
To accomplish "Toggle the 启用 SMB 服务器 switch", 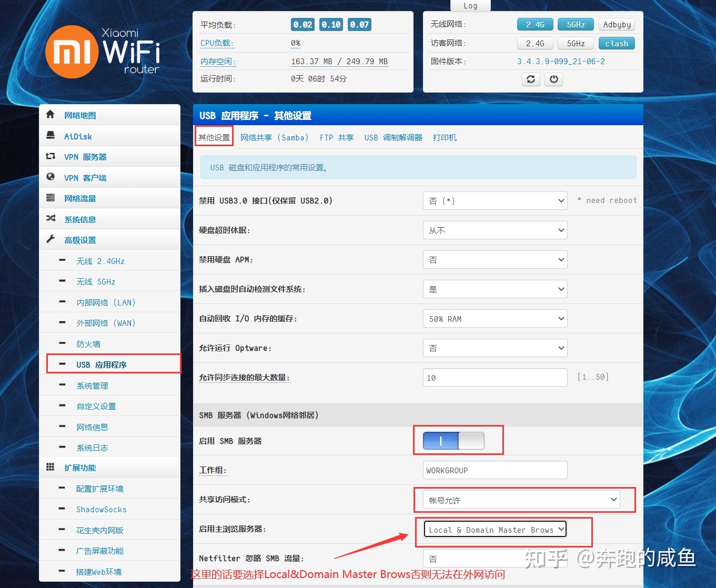I will click(x=453, y=441).
